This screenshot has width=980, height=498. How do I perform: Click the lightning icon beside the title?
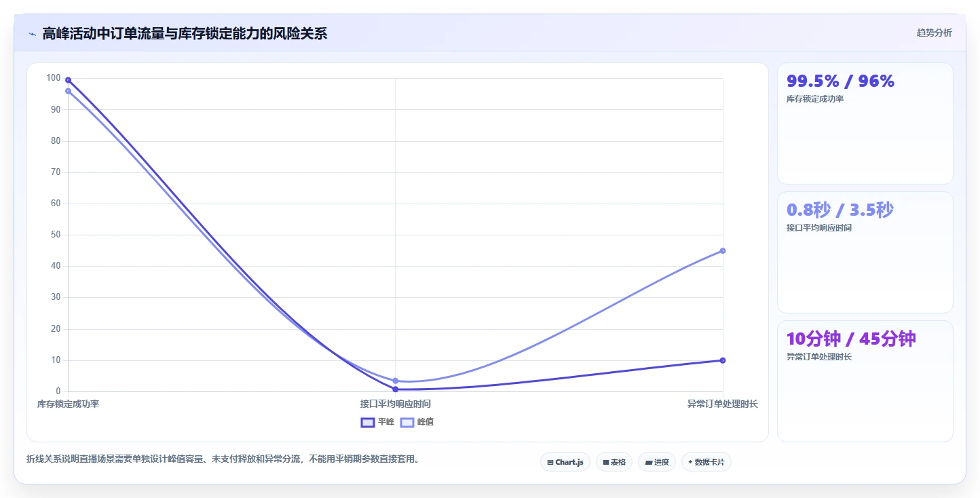click(x=32, y=34)
